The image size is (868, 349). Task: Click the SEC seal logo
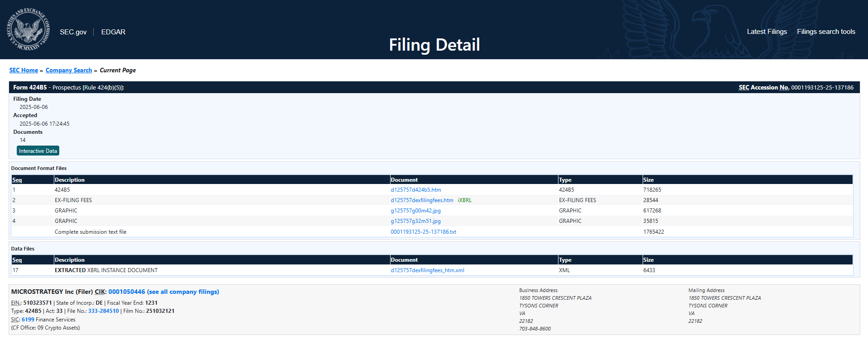click(x=28, y=29)
